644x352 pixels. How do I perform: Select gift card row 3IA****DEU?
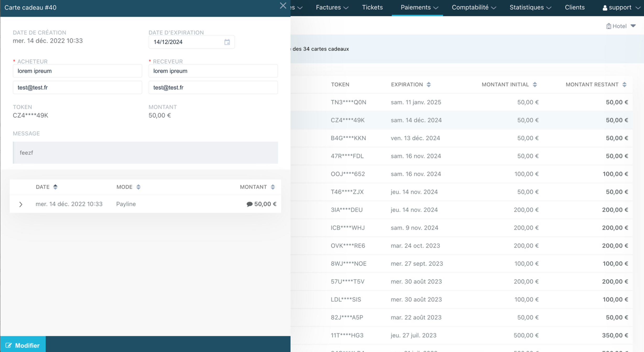pyautogui.click(x=462, y=210)
